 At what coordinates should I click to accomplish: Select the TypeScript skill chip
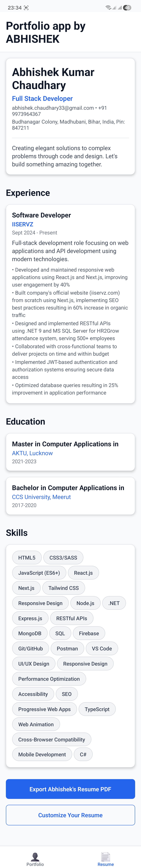pyautogui.click(x=97, y=709)
